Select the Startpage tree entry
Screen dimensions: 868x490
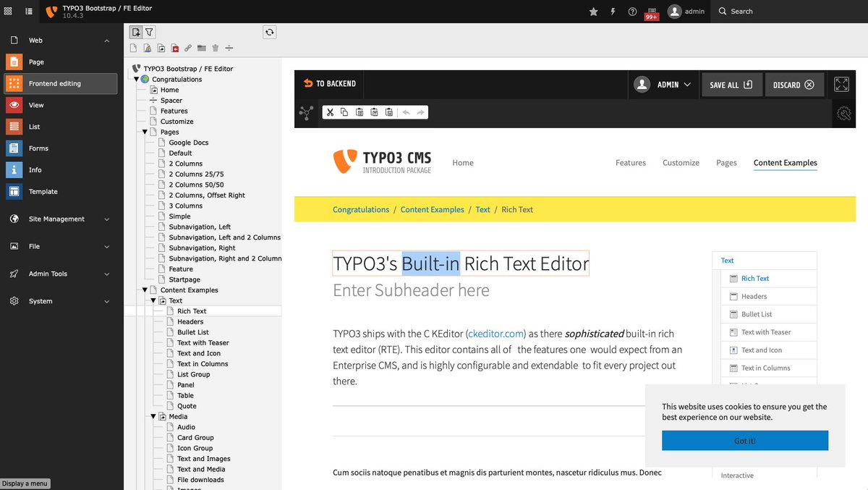184,279
